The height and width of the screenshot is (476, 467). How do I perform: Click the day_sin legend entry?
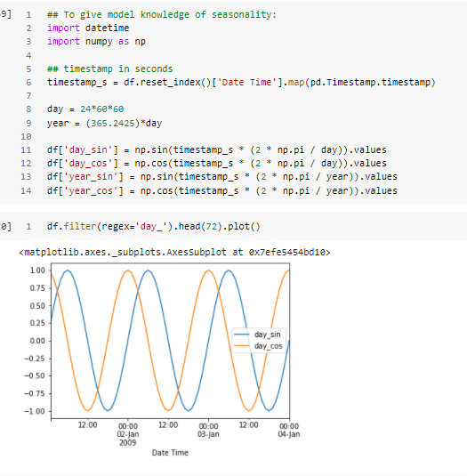(x=258, y=335)
